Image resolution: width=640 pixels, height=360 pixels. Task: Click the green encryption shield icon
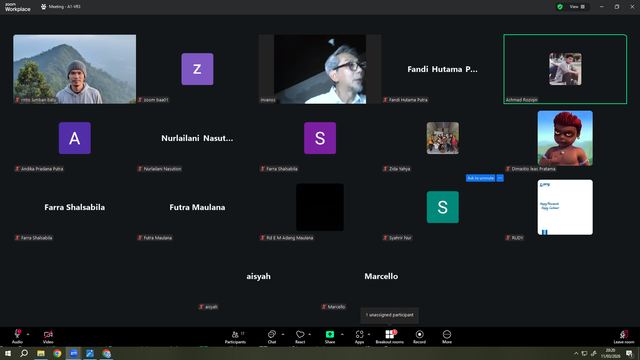(560, 7)
